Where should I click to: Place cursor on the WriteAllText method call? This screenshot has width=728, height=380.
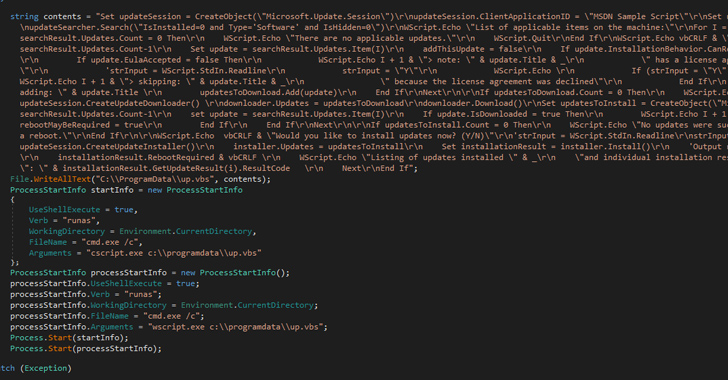click(57, 179)
